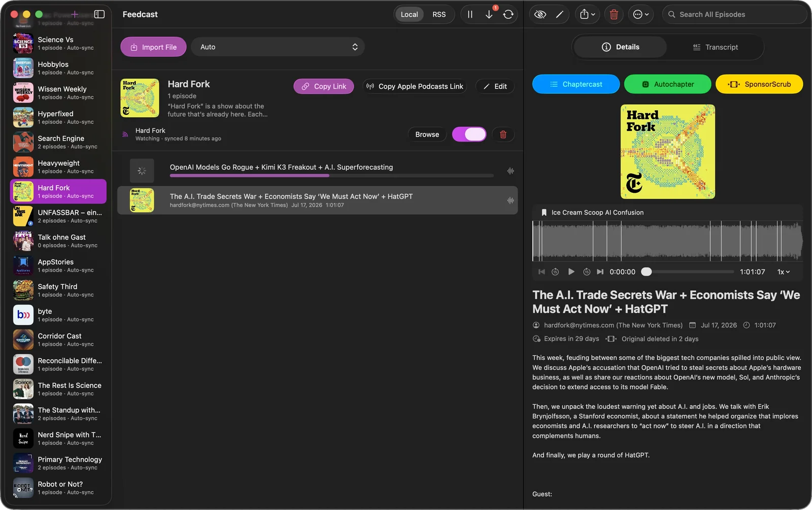Delete episode with toolbar trash icon

tap(614, 14)
